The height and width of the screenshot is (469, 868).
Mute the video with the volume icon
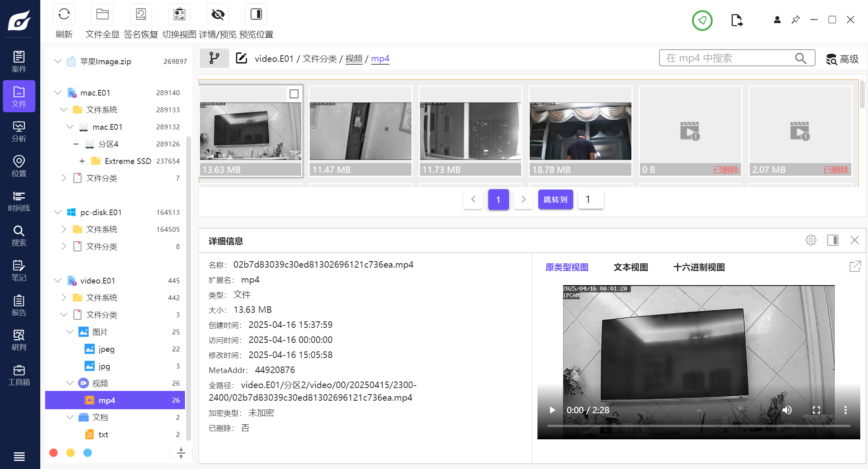pos(787,410)
